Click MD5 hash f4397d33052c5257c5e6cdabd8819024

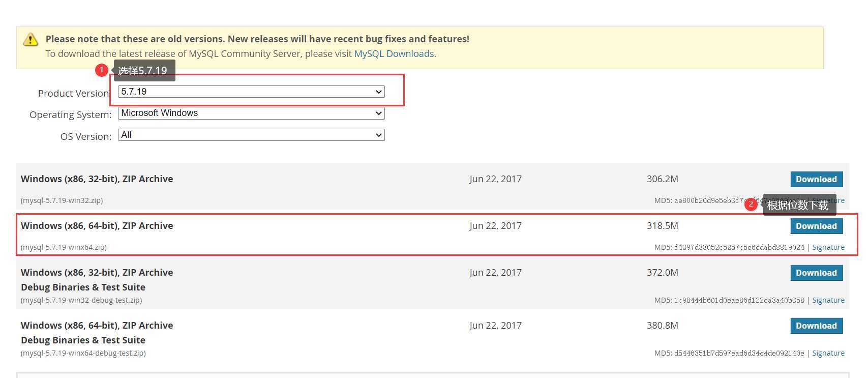click(739, 247)
